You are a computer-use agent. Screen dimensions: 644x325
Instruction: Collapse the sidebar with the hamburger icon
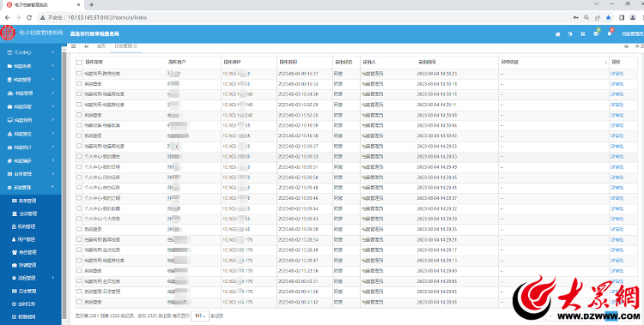tap(74, 46)
